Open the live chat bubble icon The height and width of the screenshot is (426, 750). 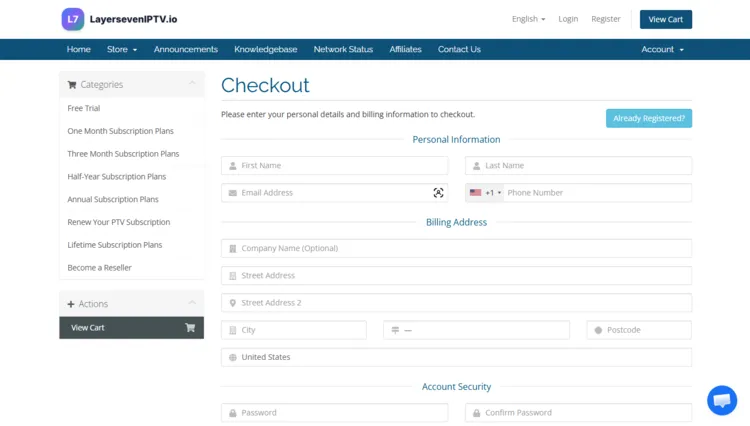(721, 400)
